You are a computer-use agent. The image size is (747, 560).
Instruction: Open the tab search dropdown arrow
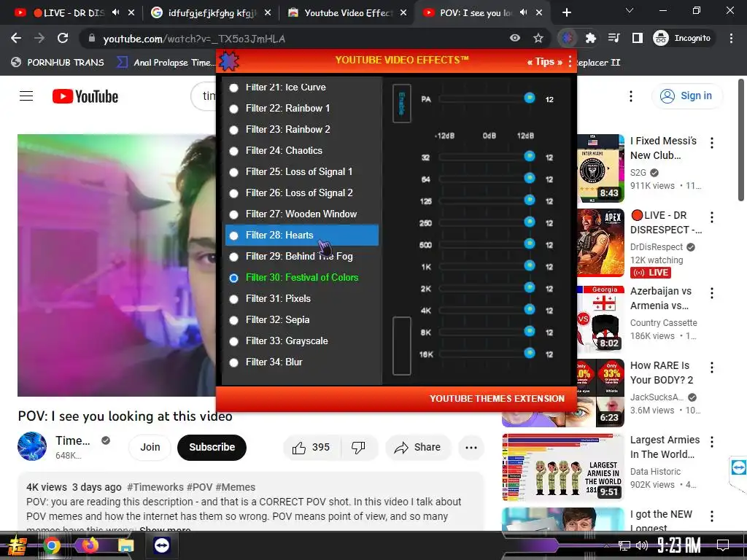pyautogui.click(x=630, y=10)
